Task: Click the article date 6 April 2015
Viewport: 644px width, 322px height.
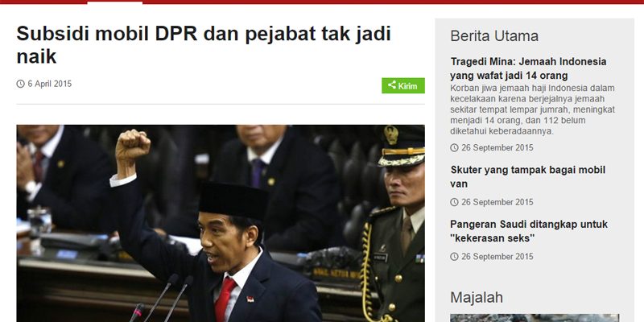Action: click(50, 84)
